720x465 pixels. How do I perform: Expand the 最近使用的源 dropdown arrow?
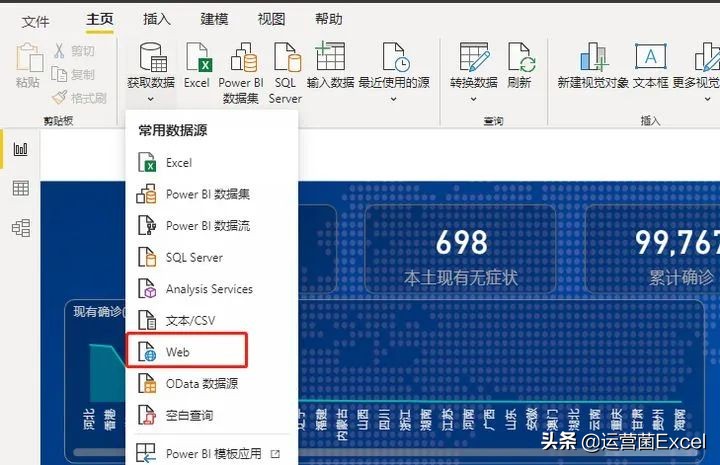pos(394,99)
